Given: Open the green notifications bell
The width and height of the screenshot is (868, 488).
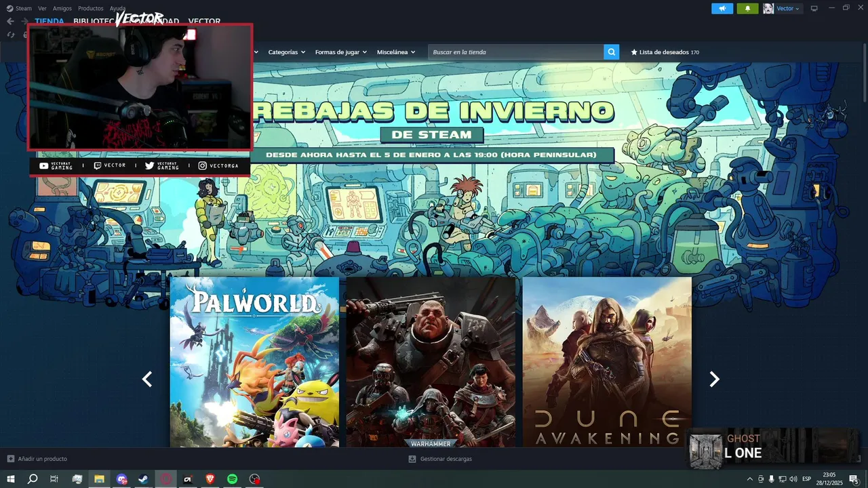Looking at the screenshot, I should [747, 8].
